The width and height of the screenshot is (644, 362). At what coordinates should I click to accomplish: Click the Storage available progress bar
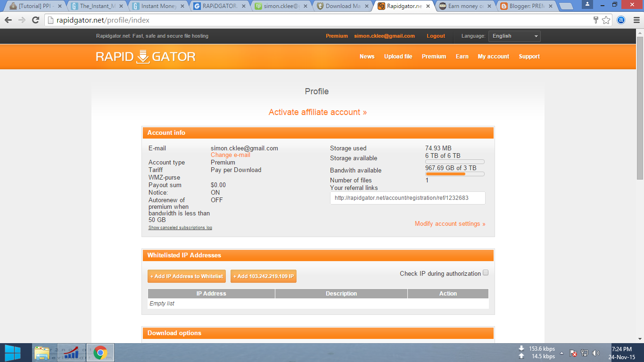pos(455,162)
